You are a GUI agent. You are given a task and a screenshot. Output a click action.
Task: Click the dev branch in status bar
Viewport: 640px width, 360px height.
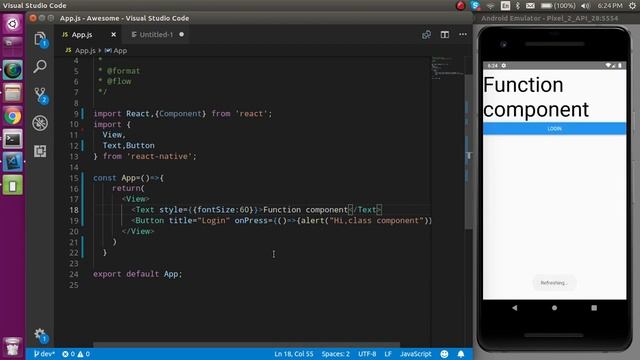(44, 354)
